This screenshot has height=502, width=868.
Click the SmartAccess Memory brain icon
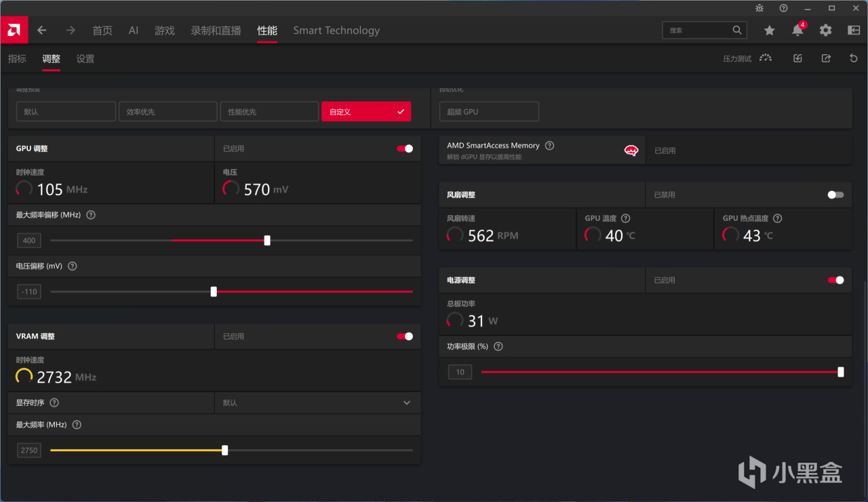[x=631, y=150]
